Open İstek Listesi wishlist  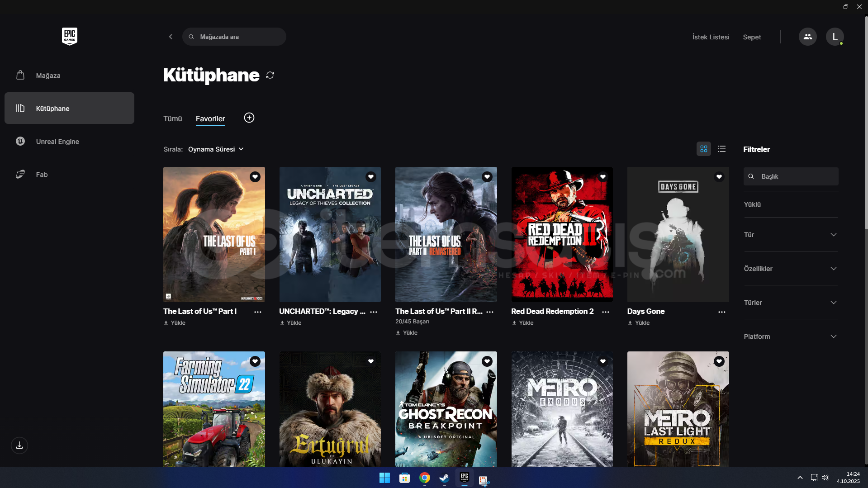(711, 37)
